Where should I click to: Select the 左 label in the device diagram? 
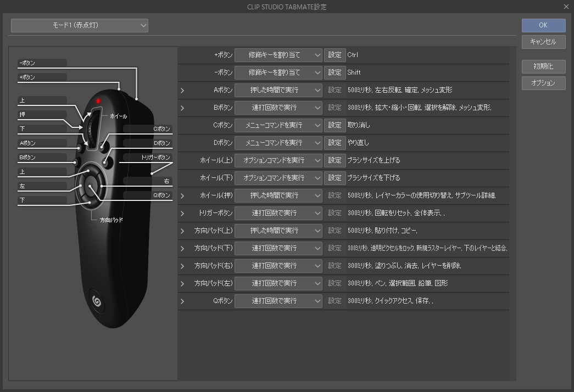coord(42,186)
